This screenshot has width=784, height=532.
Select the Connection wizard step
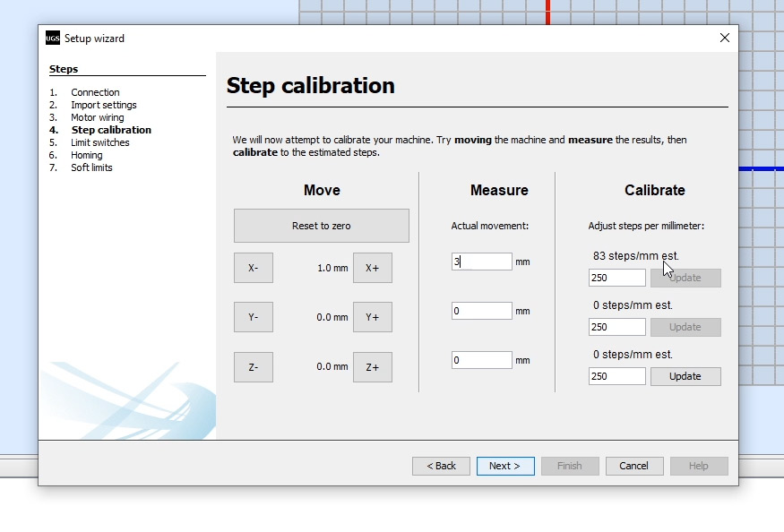95,92
